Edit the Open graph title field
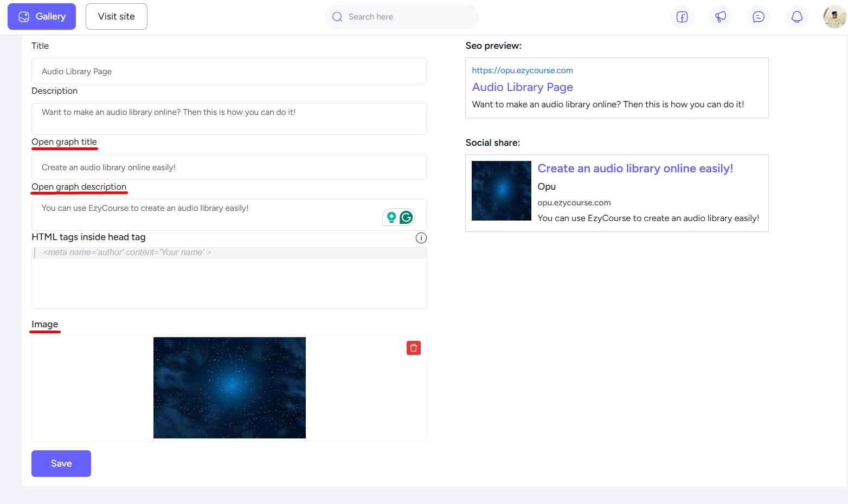 click(229, 167)
